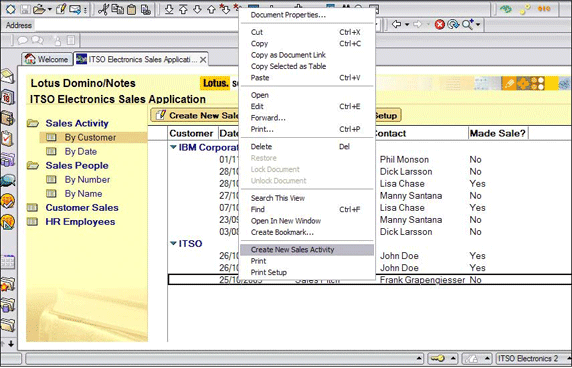Open the dropdown arrow beside Open folder icon
Viewport: 572px width, 368px height.
point(50,10)
